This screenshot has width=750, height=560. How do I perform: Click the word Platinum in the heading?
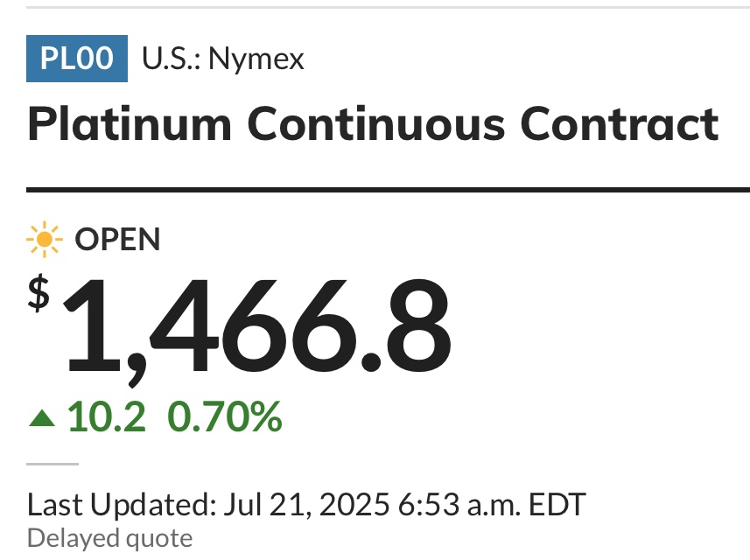[x=130, y=124]
